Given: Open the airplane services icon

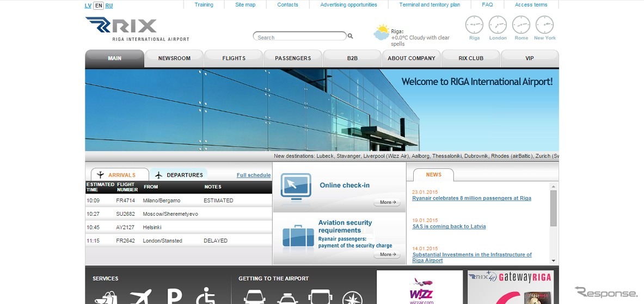Looking at the screenshot, I should [141, 296].
